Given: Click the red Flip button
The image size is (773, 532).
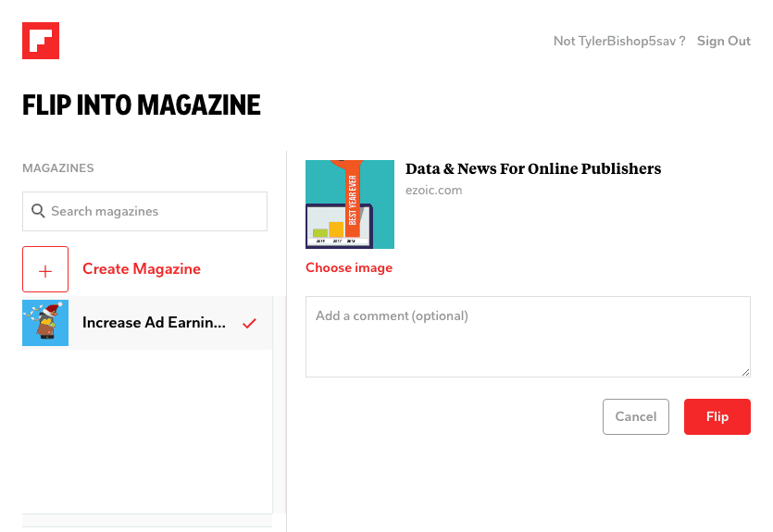Looking at the screenshot, I should 717,416.
